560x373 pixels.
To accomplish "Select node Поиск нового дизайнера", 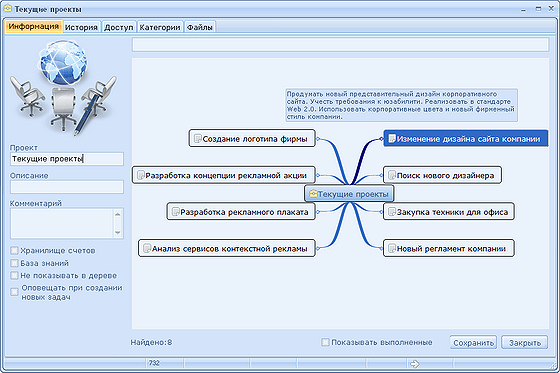I will click(442, 175).
